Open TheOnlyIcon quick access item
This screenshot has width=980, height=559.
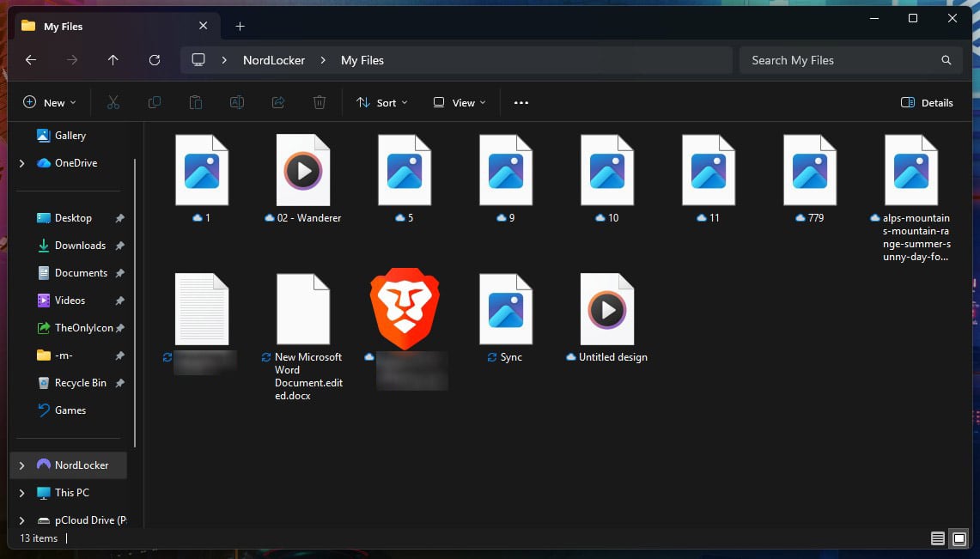point(83,328)
